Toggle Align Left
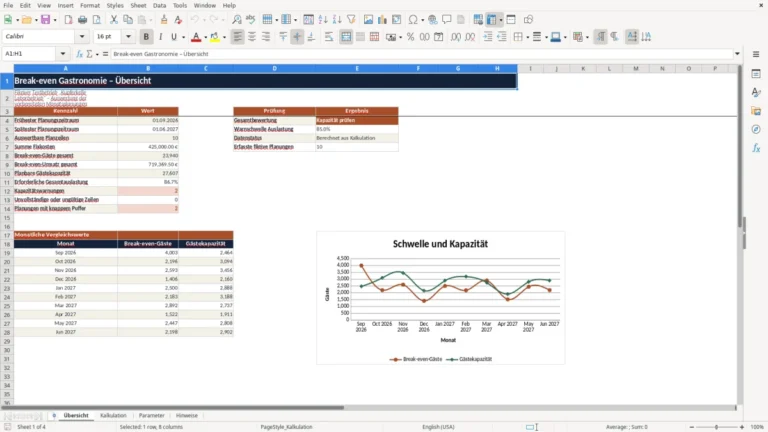The width and height of the screenshot is (768, 432). [x=238, y=37]
